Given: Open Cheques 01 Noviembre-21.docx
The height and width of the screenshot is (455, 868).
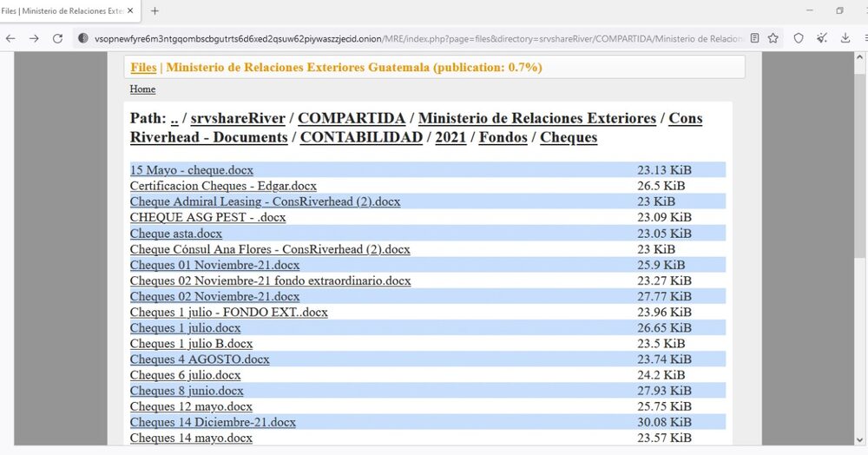Looking at the screenshot, I should pyautogui.click(x=214, y=265).
